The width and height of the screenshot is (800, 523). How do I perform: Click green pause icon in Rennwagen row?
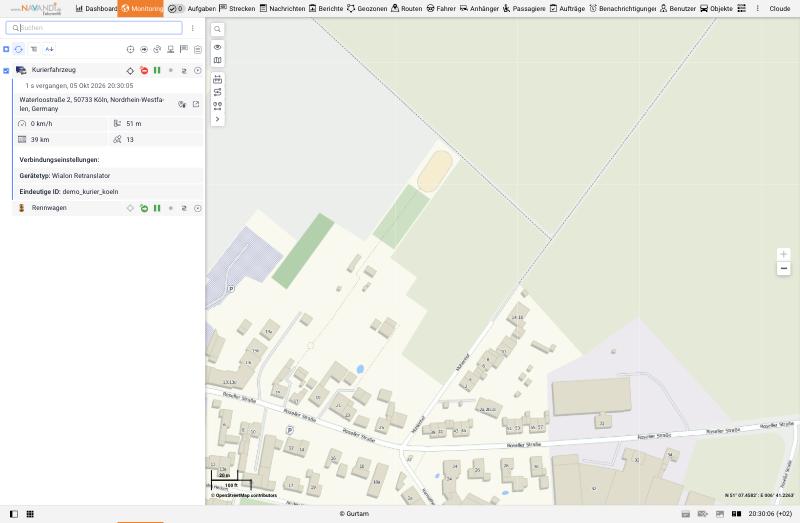click(x=157, y=208)
